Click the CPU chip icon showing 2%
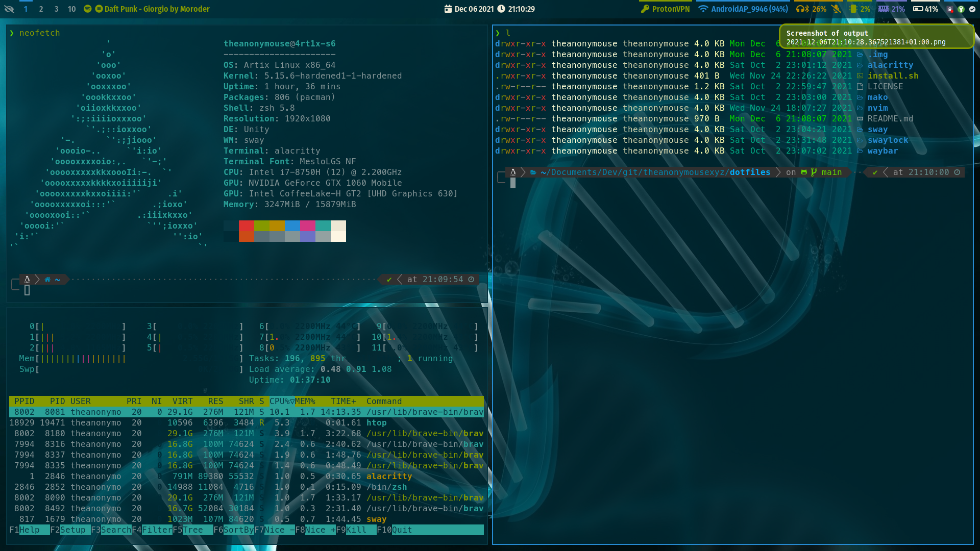The image size is (980, 551). click(x=853, y=9)
